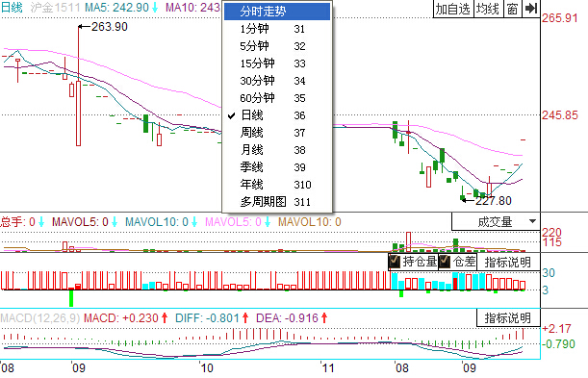588x378 pixels.
Task: Expand the 成交量 dropdown arrow
Action: pyautogui.click(x=532, y=221)
